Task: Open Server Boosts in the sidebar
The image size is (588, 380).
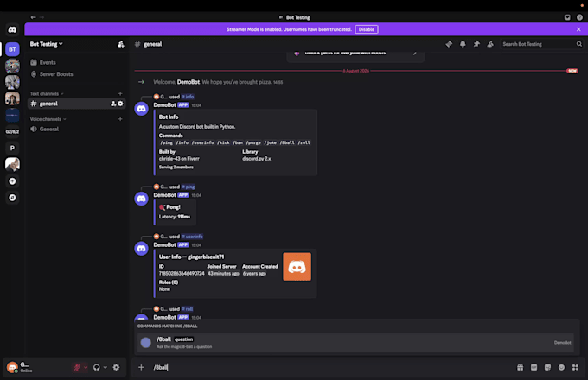Action: click(x=56, y=74)
